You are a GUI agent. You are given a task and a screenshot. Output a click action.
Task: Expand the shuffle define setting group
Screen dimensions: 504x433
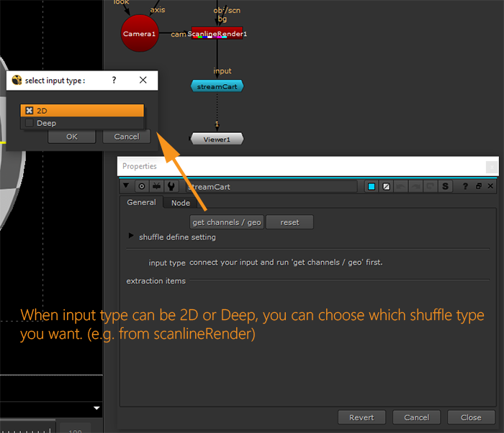(131, 236)
